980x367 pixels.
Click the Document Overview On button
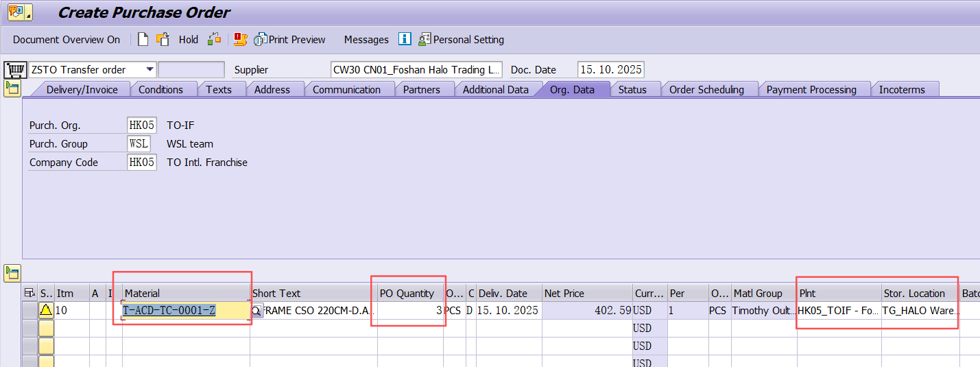pos(67,40)
